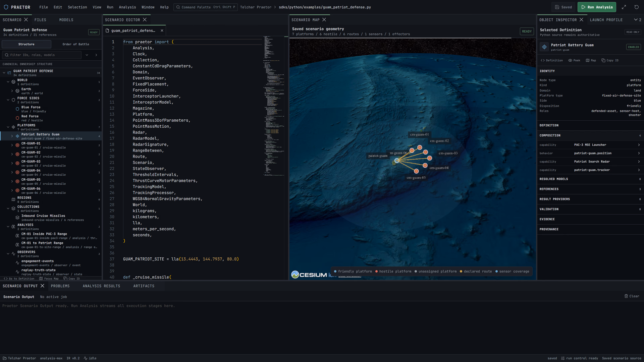Click the Filter IDs, roles, models input

tap(42, 55)
